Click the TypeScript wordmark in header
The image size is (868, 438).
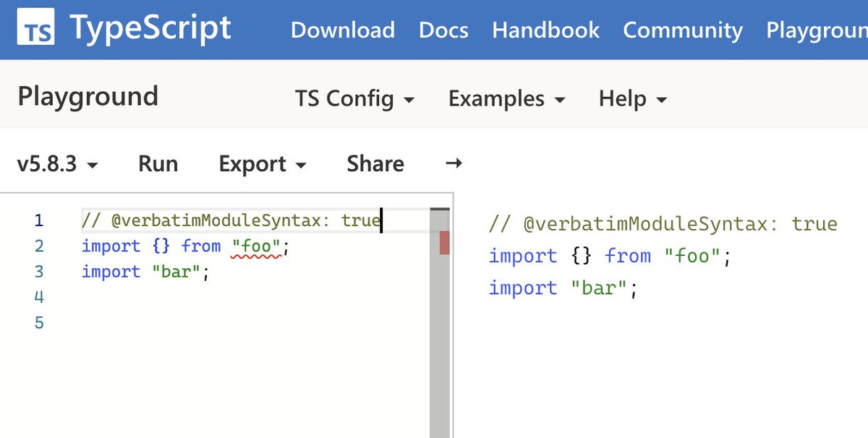click(150, 29)
